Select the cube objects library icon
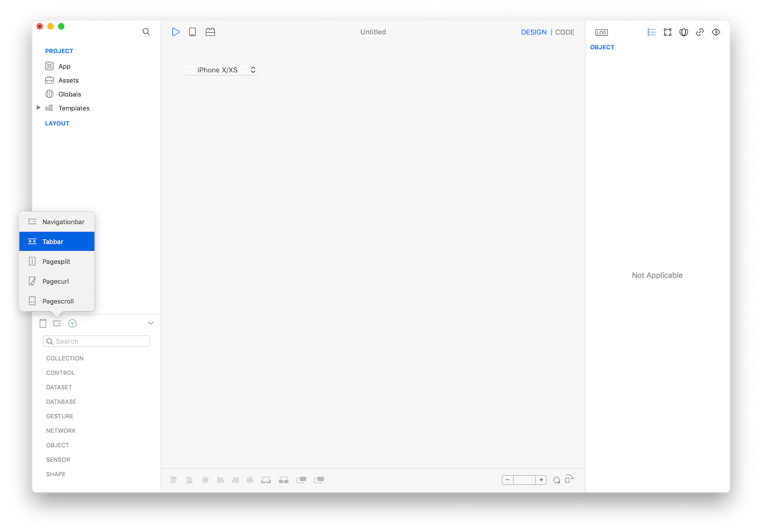760x532 pixels. pos(72,323)
